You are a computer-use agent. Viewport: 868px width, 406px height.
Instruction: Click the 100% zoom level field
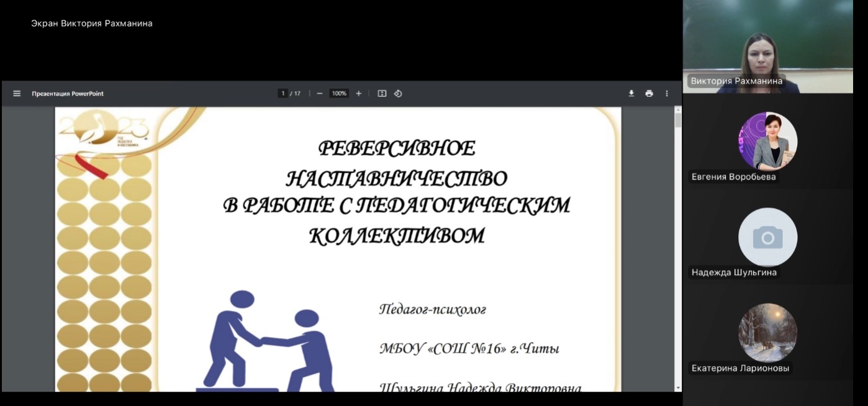pos(339,94)
